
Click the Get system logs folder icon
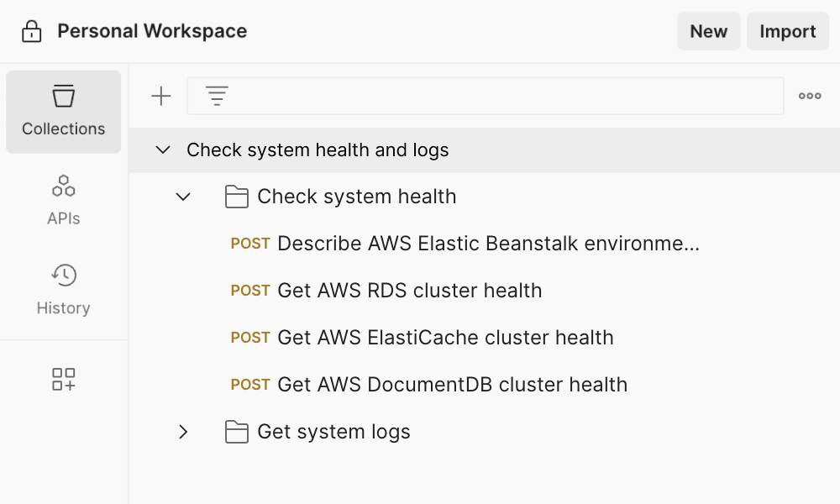(236, 431)
